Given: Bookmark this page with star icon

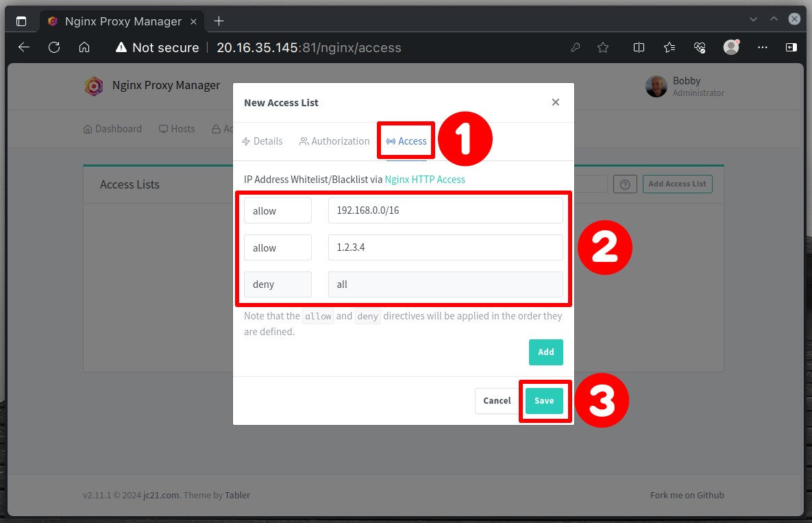Looking at the screenshot, I should click(603, 48).
